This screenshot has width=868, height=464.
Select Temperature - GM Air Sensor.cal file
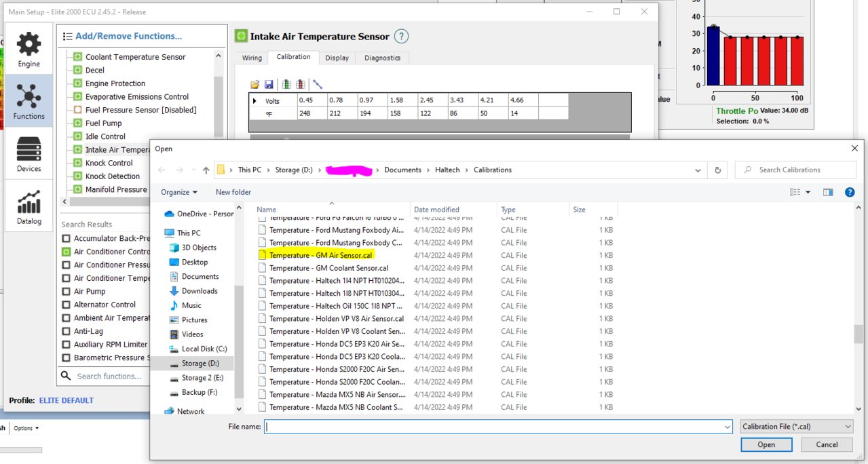click(321, 255)
